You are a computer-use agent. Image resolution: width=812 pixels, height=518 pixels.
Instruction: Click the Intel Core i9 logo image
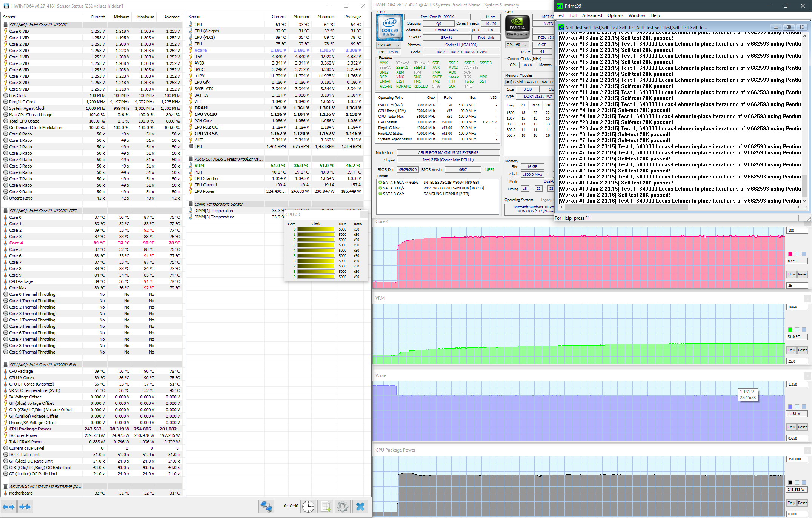click(x=389, y=28)
